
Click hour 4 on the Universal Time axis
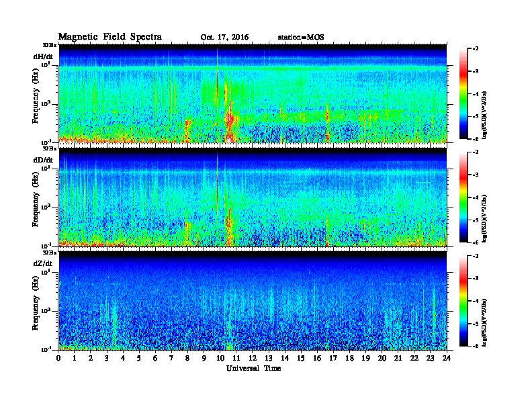[x=123, y=358]
